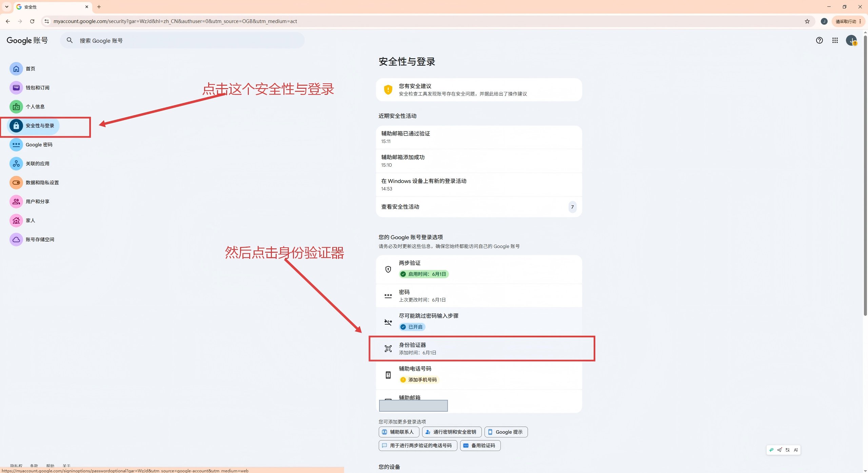Viewport: 868px width, 473px height.
Task: Open the 密码 setting row
Action: [479, 296]
